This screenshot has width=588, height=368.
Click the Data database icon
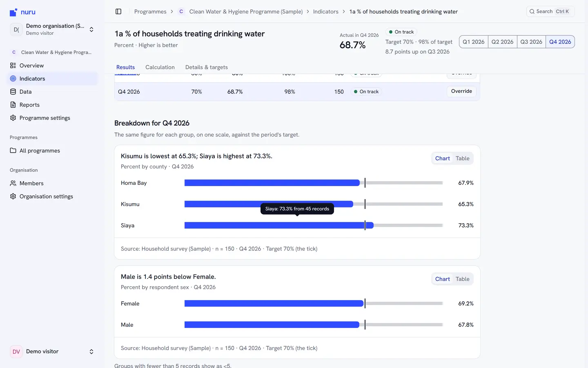pyautogui.click(x=13, y=92)
